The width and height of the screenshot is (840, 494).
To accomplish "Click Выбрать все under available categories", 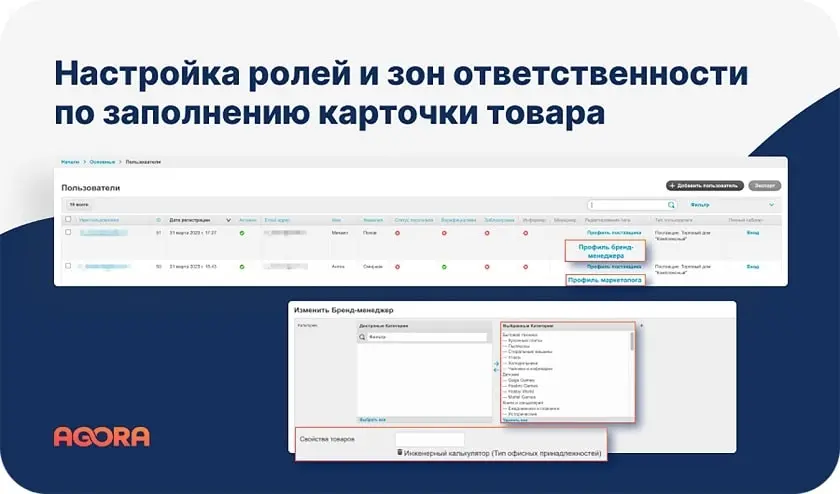I will pyautogui.click(x=372, y=420).
